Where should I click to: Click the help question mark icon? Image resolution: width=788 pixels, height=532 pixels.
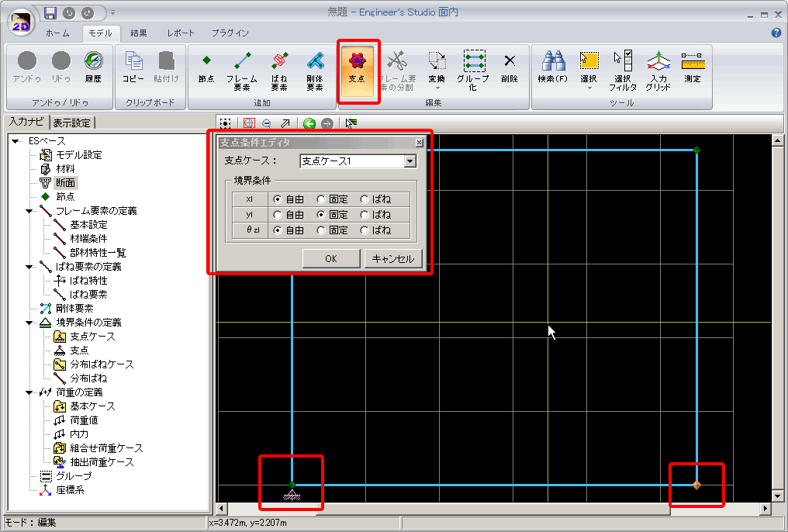(x=776, y=33)
